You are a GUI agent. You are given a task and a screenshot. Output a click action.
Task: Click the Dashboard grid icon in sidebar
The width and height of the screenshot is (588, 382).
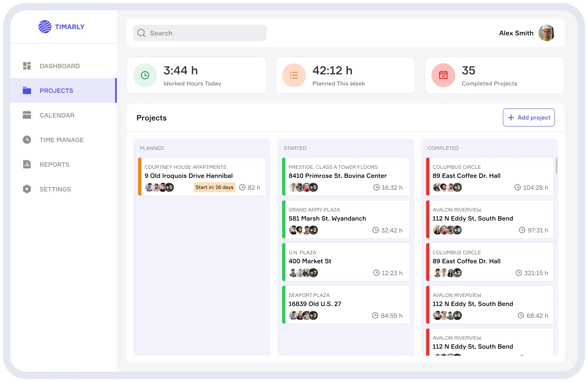[x=27, y=66]
